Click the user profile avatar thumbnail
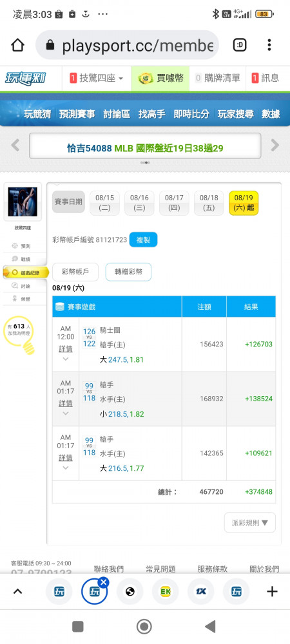This screenshot has height=644, width=290. (x=23, y=202)
